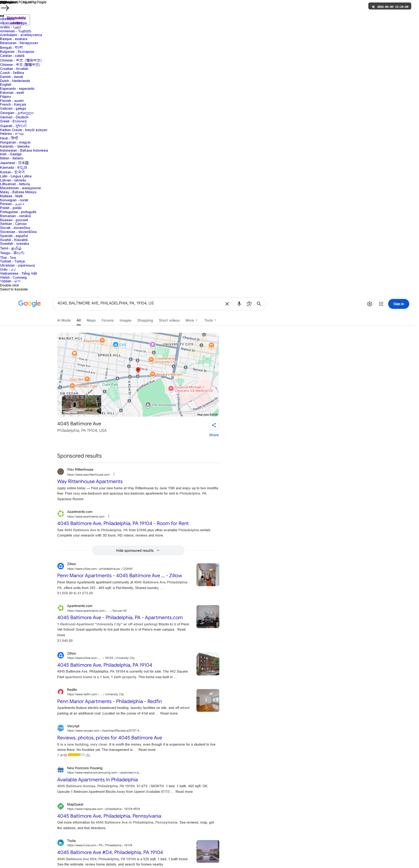Click the Trulia favicon icon
The image size is (419, 868).
pos(61,843)
